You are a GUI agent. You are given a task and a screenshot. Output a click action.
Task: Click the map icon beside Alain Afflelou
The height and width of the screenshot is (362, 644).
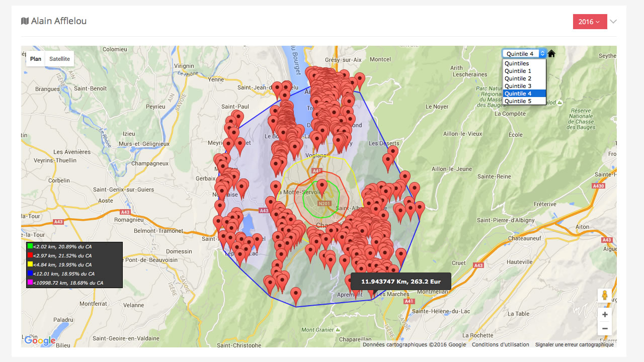coord(25,21)
